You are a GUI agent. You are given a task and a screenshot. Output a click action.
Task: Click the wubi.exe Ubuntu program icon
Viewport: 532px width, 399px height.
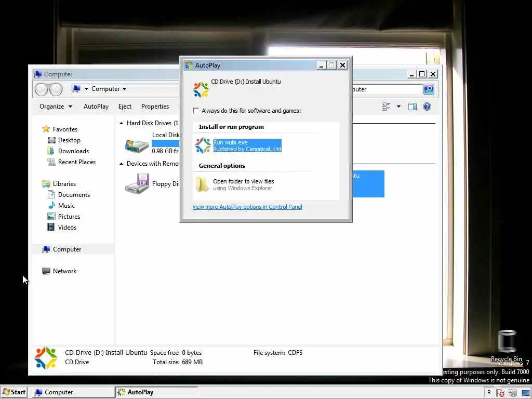pos(203,145)
